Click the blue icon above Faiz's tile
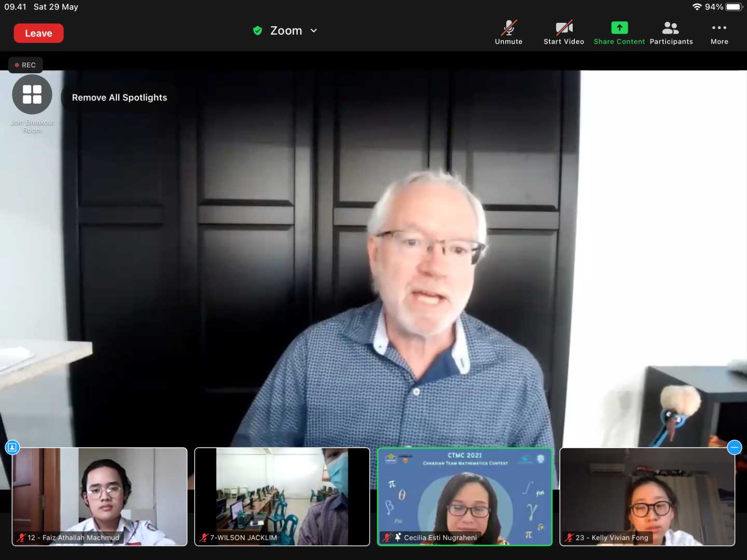This screenshot has width=747, height=560. pyautogui.click(x=12, y=447)
